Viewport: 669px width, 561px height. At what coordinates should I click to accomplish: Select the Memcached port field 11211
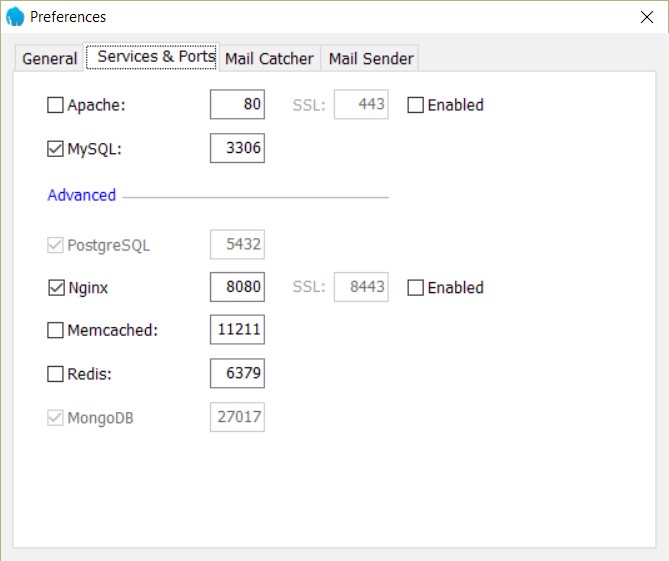tap(237, 331)
